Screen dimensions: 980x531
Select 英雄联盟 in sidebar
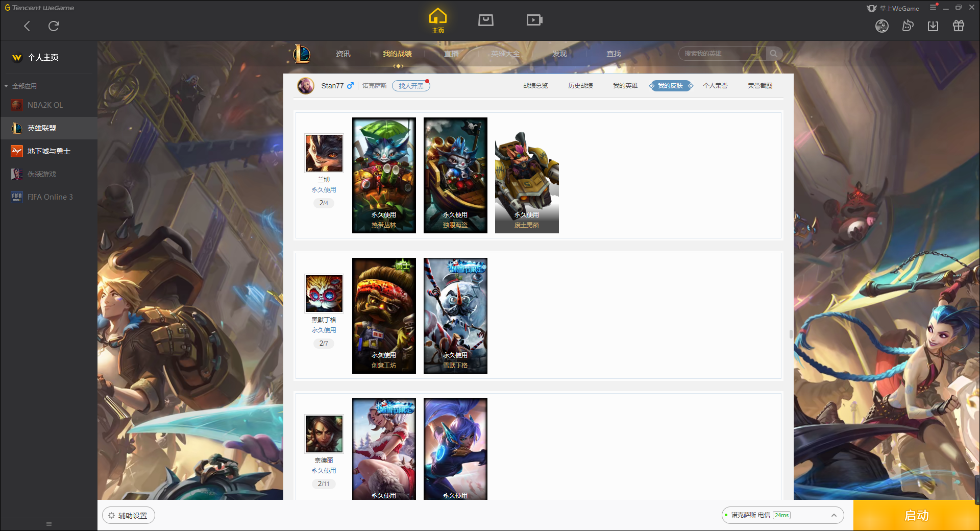pyautogui.click(x=48, y=128)
